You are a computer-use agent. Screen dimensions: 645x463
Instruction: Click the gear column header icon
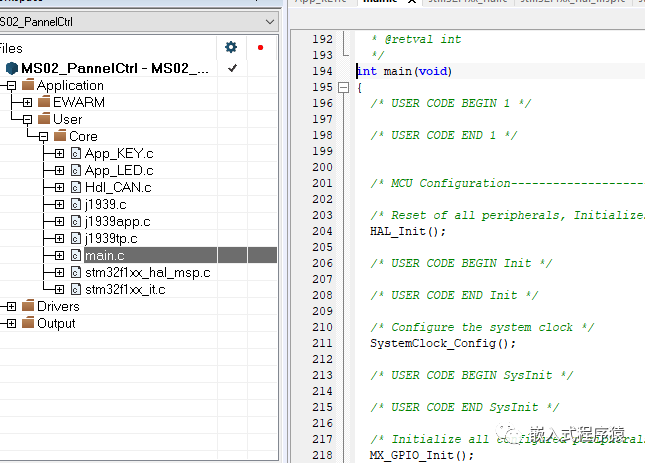click(231, 47)
